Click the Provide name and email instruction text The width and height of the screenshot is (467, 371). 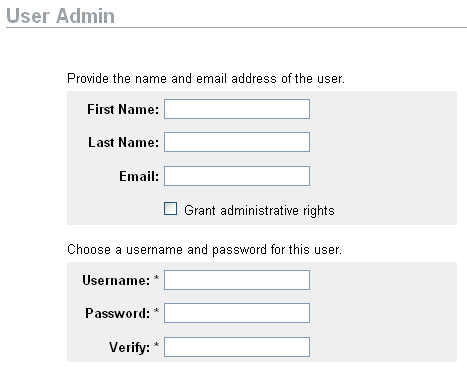[206, 79]
